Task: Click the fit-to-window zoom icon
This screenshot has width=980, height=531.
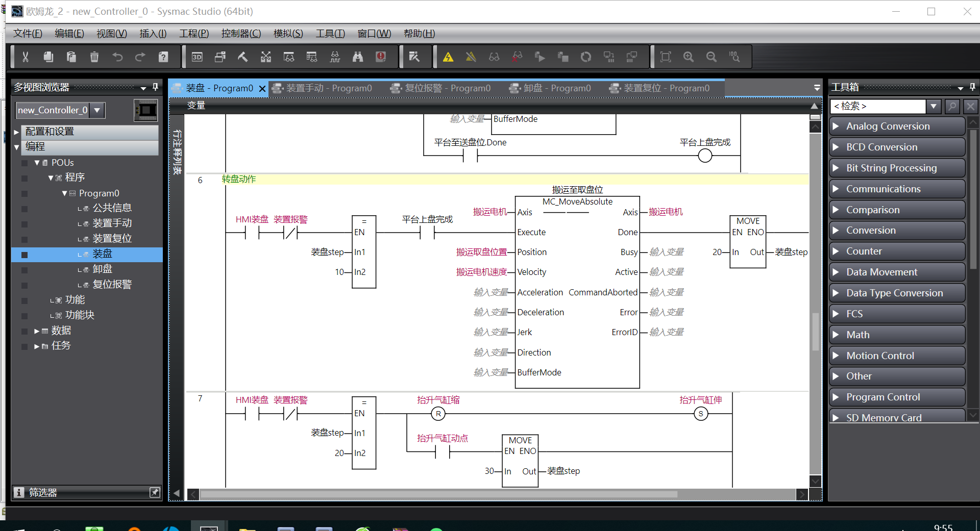Action: pyautogui.click(x=666, y=57)
